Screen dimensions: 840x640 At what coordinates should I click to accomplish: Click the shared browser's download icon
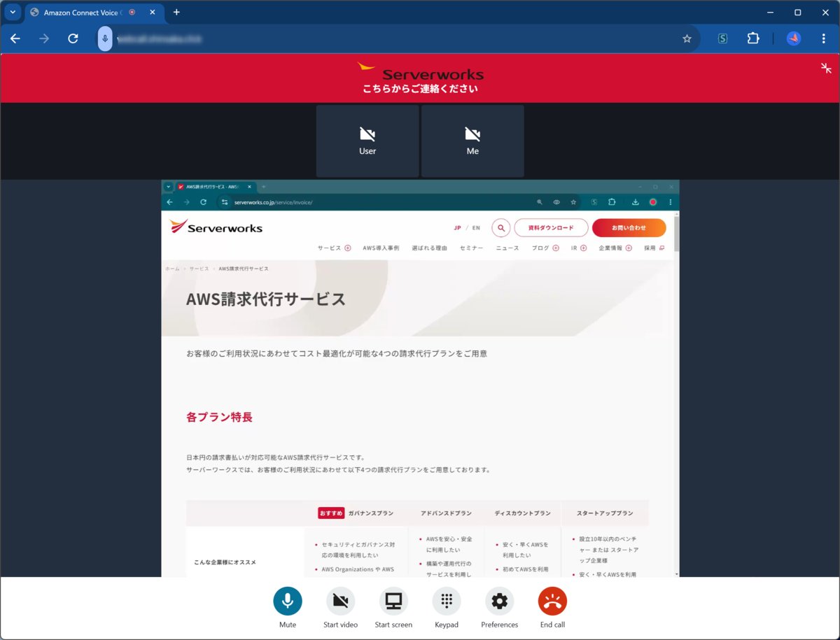click(636, 202)
